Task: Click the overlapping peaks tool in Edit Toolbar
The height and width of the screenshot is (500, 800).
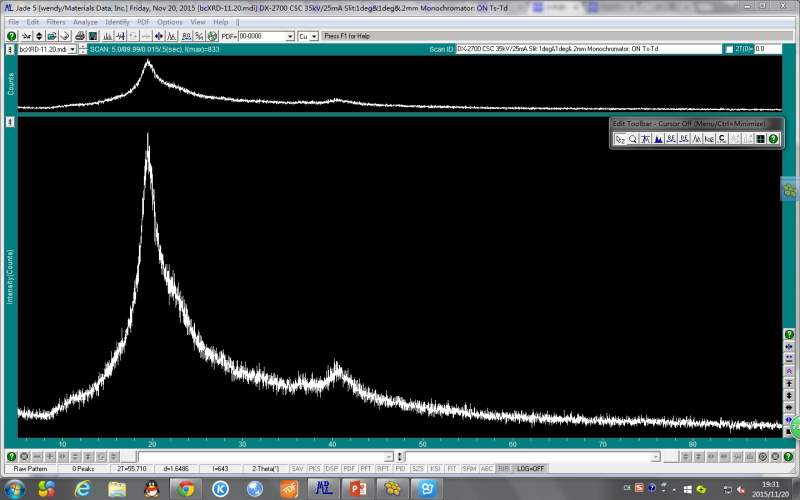Action: [697, 139]
